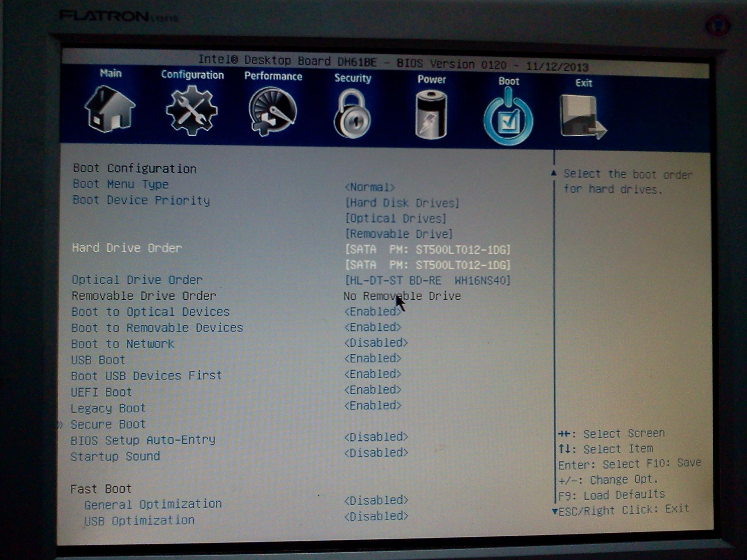Select the USB Boot label
Image resolution: width=747 pixels, height=560 pixels.
point(98,360)
